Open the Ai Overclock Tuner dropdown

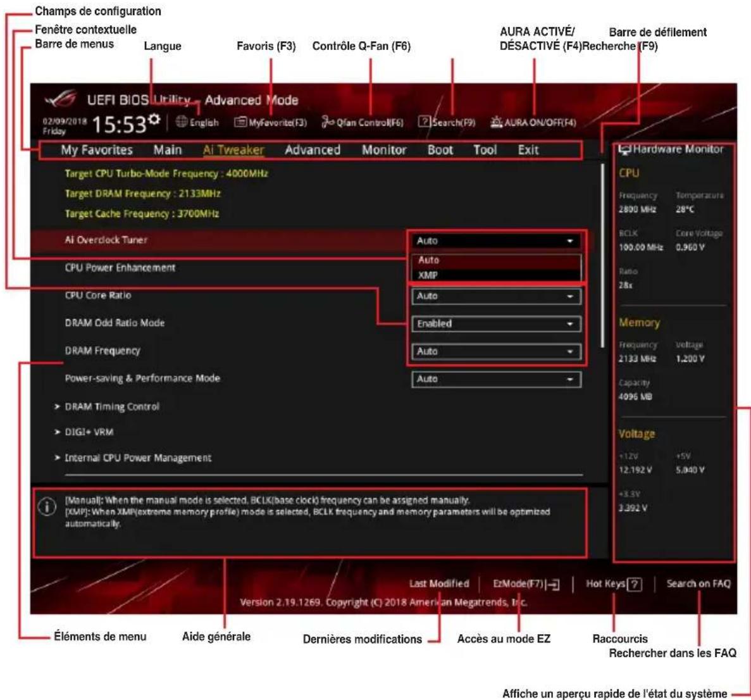pos(496,241)
